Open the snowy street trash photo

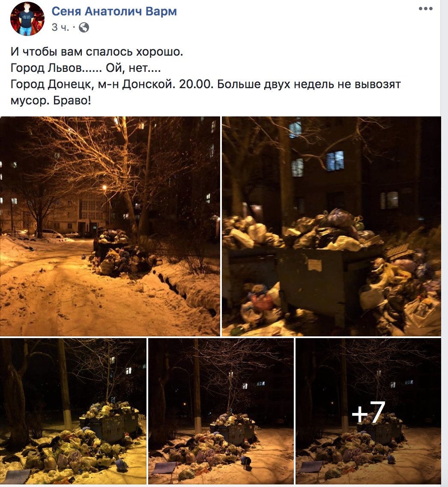tap(110, 226)
